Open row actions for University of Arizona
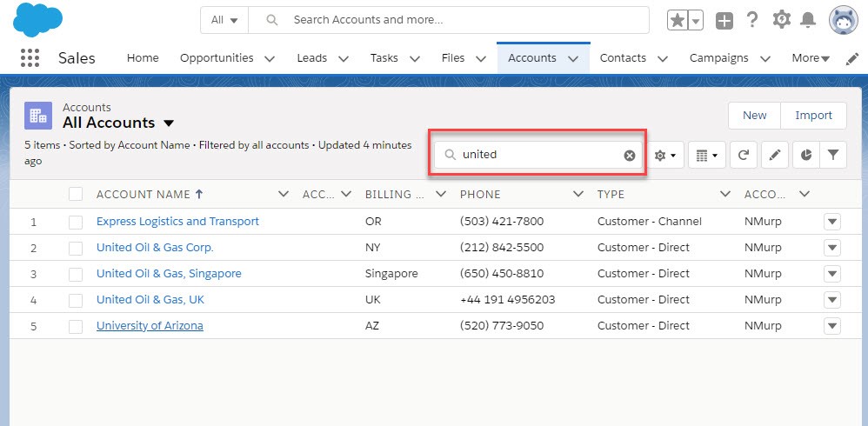 832,326
